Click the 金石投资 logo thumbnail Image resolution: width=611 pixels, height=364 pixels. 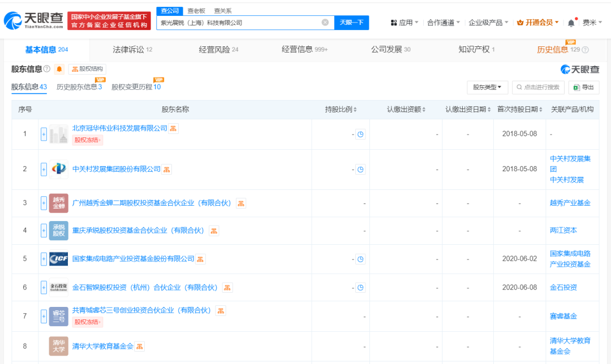pos(59,287)
